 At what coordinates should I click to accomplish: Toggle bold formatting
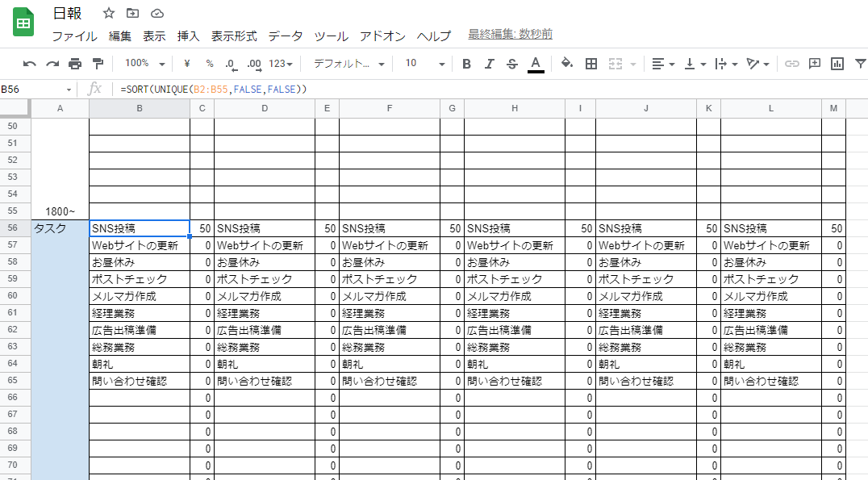pos(466,64)
